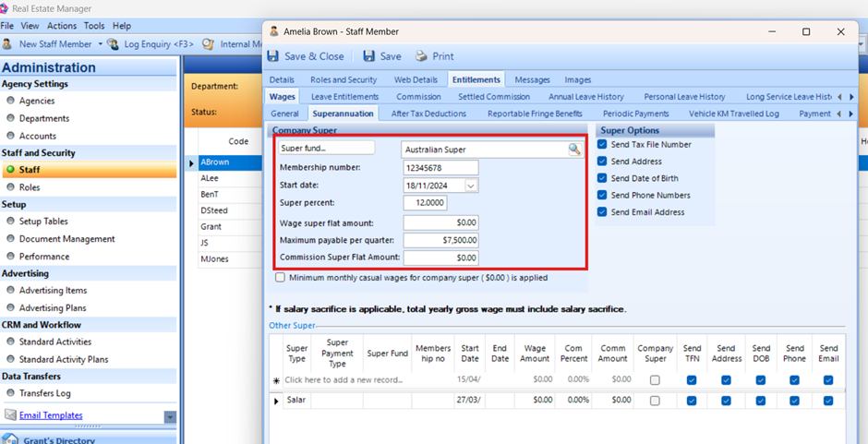Open the Start date dropdown calendar
This screenshot has width=868, height=444.
click(x=471, y=186)
